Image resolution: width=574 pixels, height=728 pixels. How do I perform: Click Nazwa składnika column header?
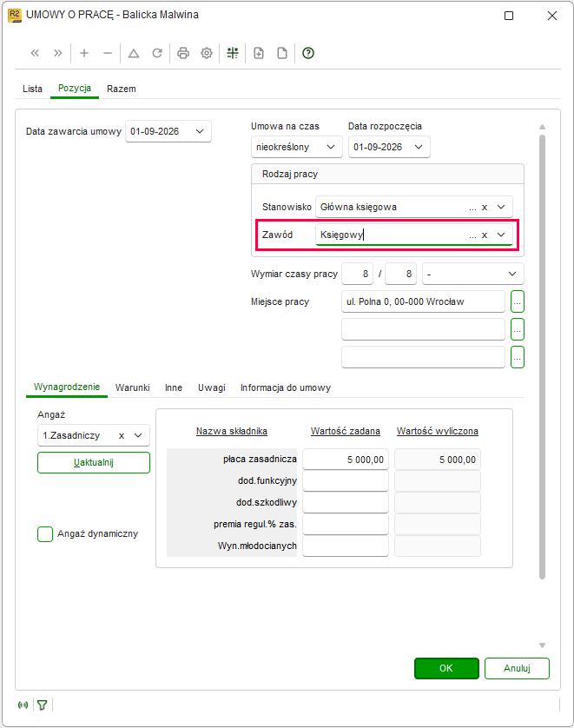point(232,431)
